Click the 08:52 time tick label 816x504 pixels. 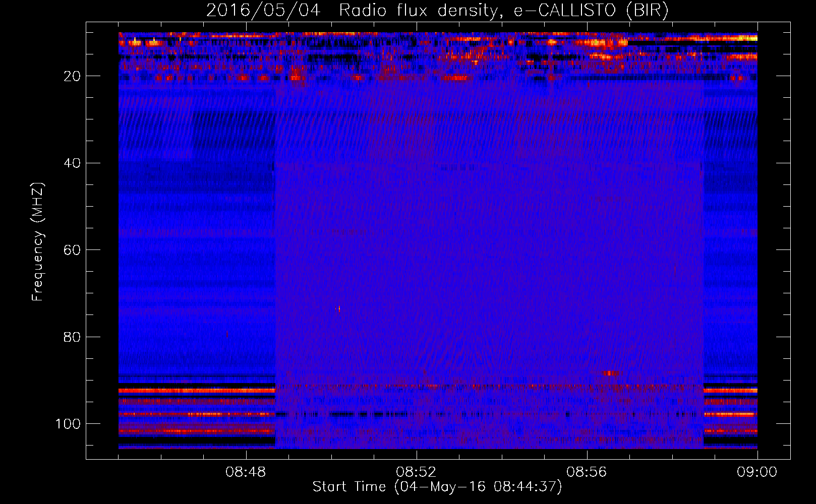(416, 472)
